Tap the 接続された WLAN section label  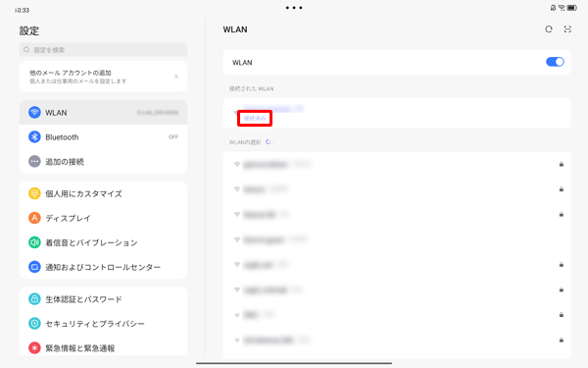(251, 88)
